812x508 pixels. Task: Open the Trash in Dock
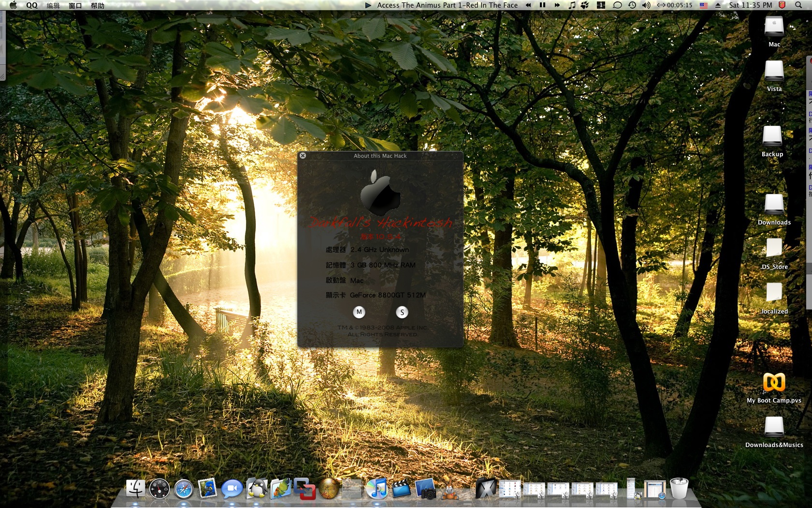[x=679, y=488]
